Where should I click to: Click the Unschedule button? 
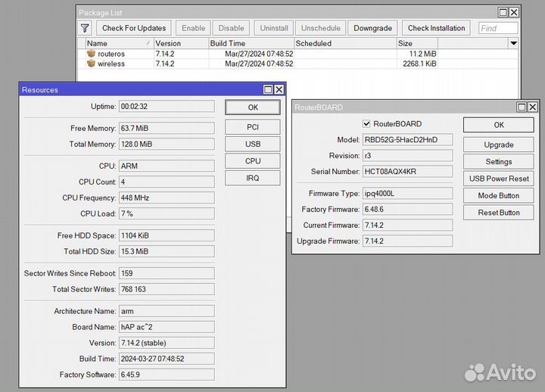321,28
